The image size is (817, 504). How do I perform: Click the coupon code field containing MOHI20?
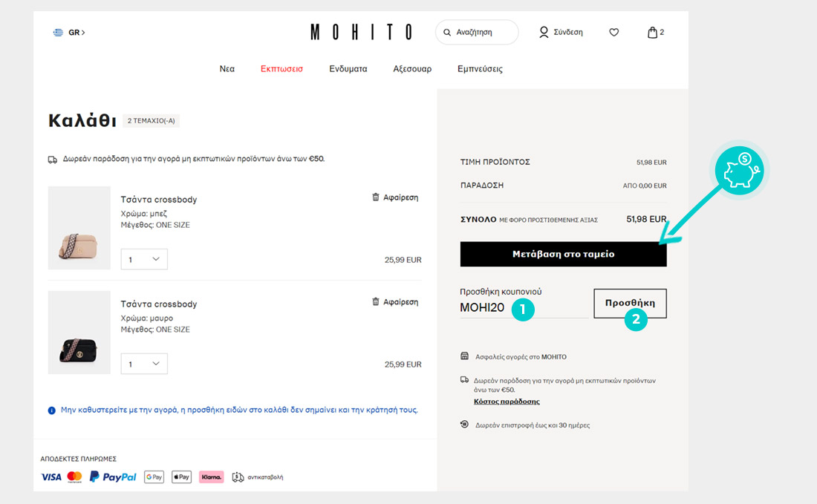(x=524, y=308)
